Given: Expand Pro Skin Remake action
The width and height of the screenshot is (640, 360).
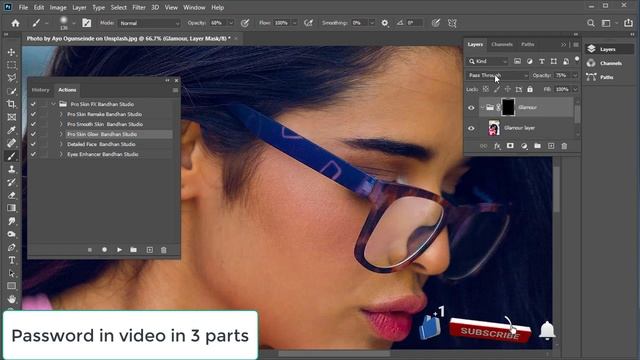Looking at the screenshot, I should (x=61, y=114).
